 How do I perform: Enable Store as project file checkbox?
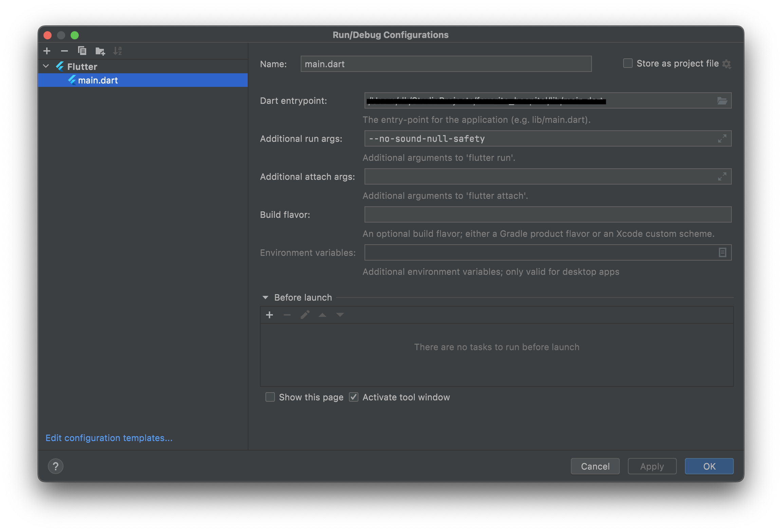coord(628,63)
